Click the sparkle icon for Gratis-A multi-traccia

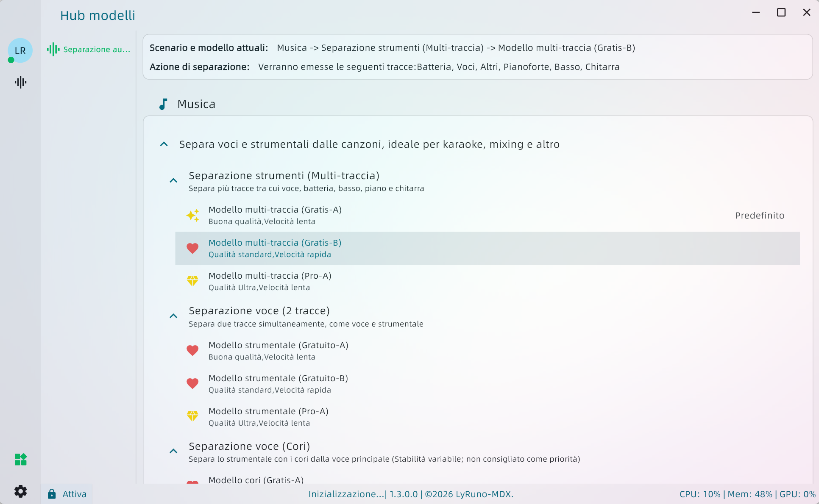(192, 215)
